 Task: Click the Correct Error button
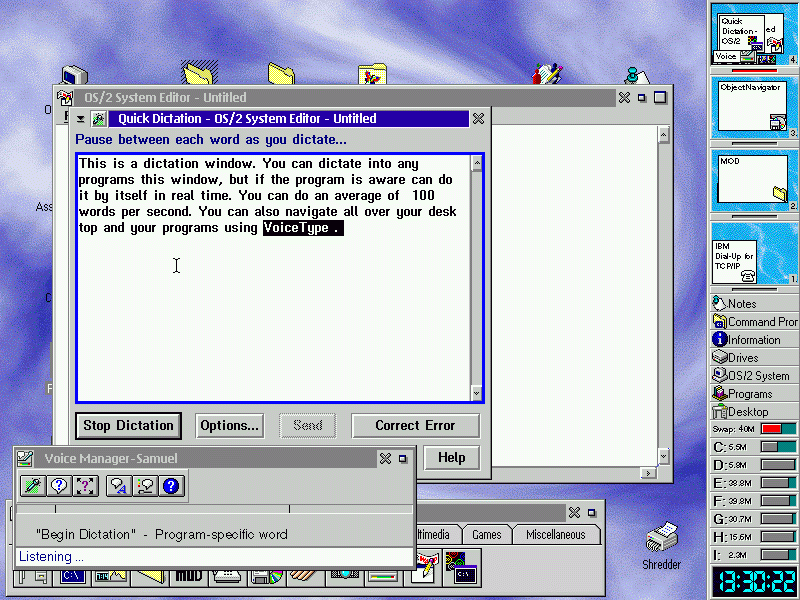tap(415, 426)
